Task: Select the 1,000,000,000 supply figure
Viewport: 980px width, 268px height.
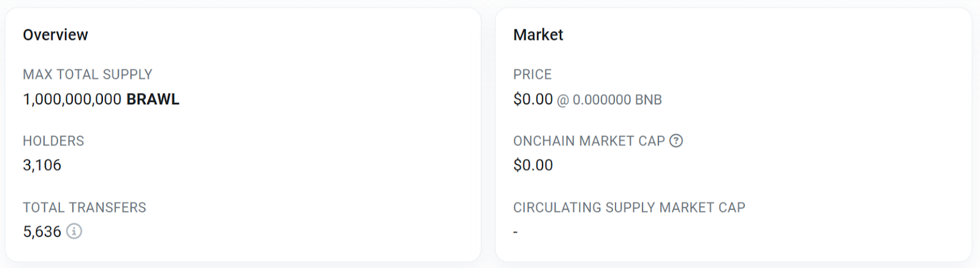Action: click(x=72, y=99)
